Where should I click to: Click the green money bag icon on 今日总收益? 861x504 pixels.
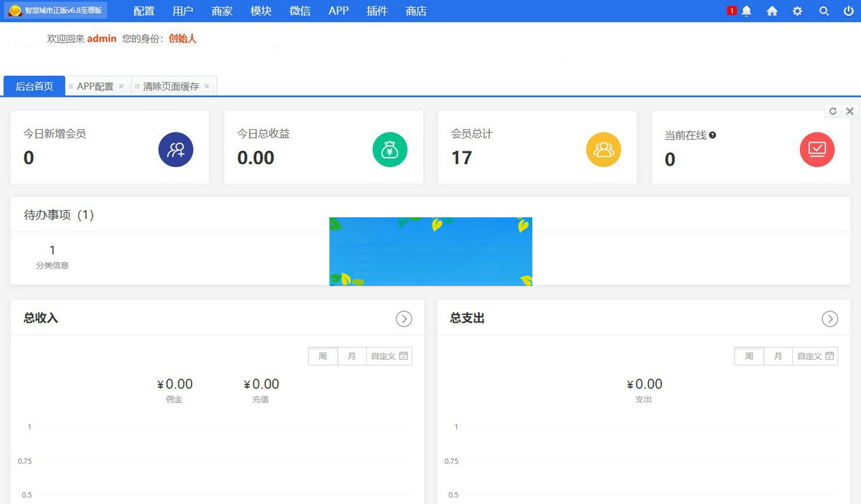(x=390, y=149)
